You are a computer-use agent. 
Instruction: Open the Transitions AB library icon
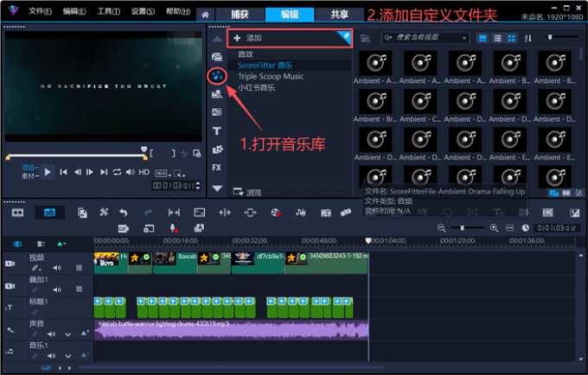coord(217,112)
